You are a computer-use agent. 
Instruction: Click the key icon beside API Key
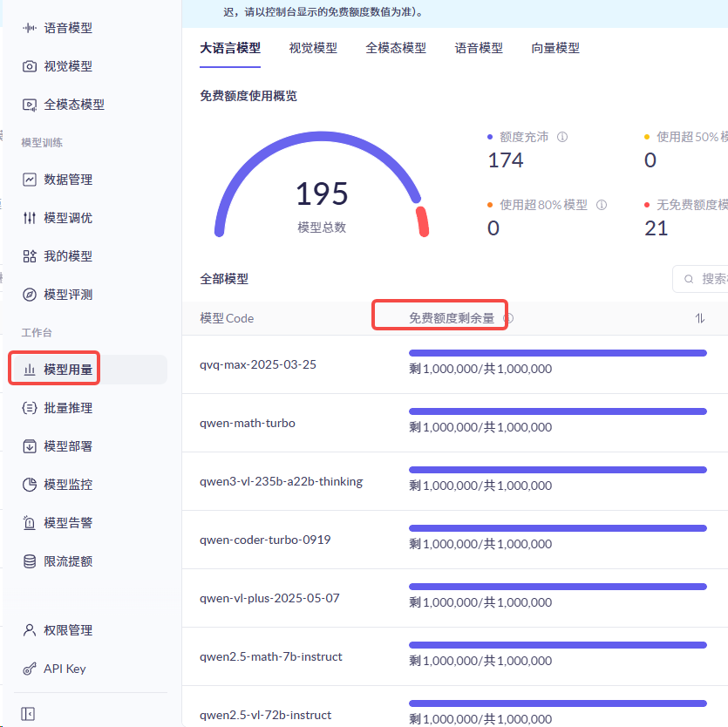coord(30,669)
